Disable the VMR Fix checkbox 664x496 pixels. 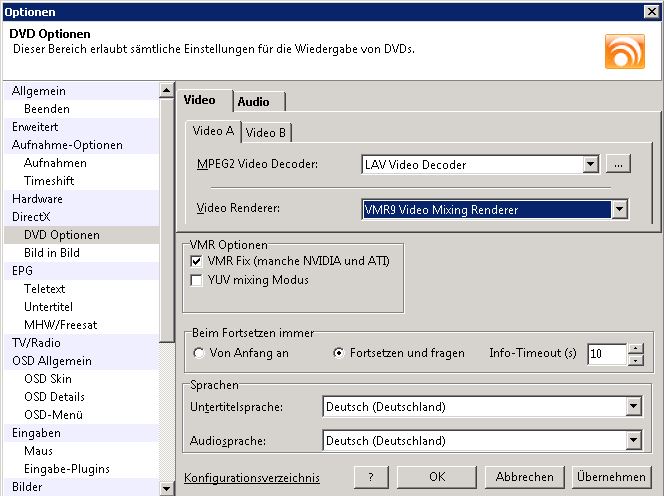click(x=196, y=261)
